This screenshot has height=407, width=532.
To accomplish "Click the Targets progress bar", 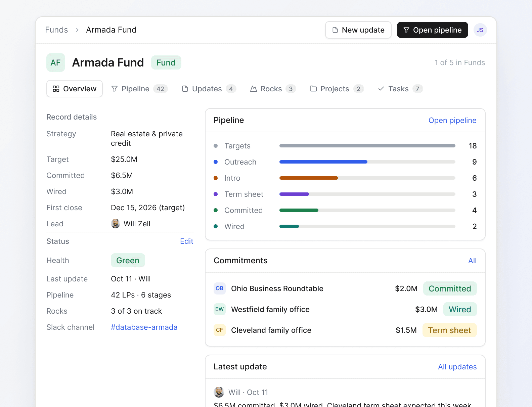I will 367,146.
